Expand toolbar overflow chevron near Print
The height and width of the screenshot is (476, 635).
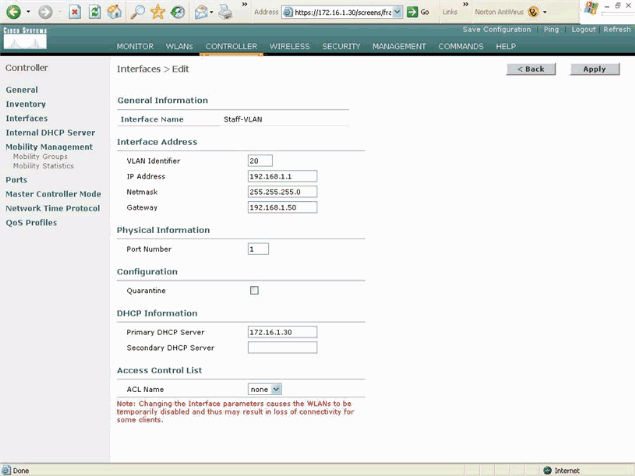[244, 4]
